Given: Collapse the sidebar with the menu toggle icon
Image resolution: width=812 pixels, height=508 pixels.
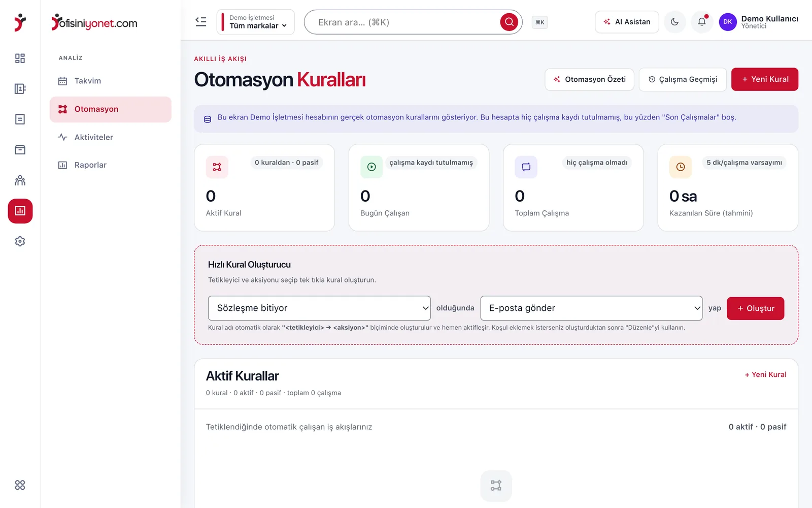Looking at the screenshot, I should tap(201, 22).
